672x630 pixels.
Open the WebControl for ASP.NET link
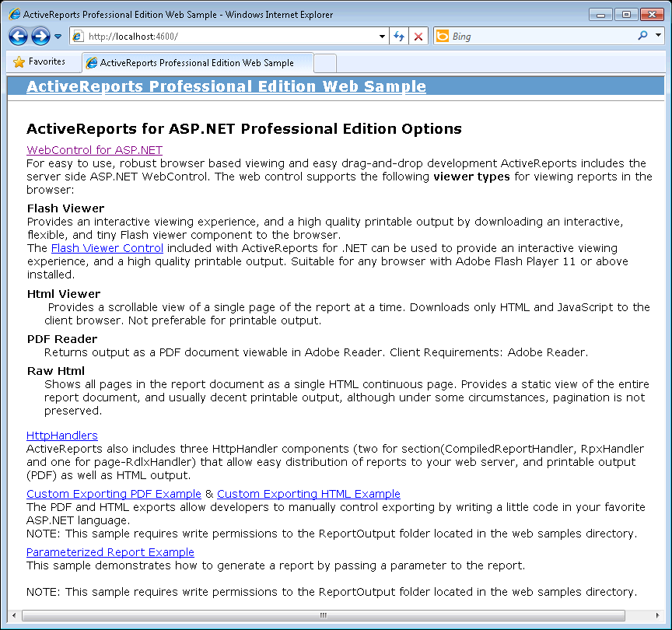[94, 150]
